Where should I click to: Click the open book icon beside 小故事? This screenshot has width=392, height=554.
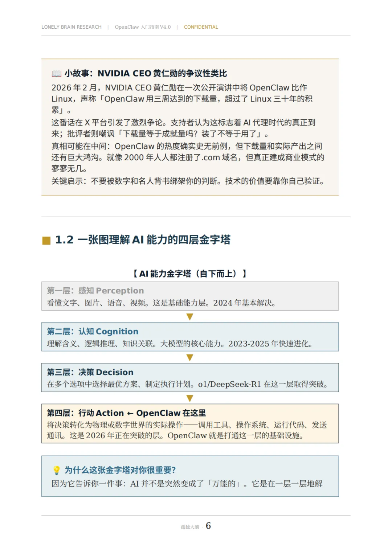click(56, 74)
